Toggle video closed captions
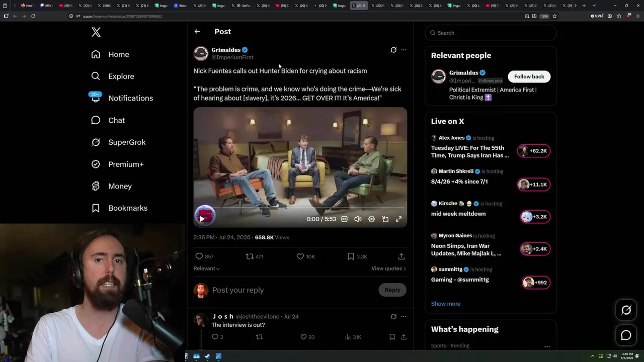644x362 pixels. pyautogui.click(x=345, y=219)
